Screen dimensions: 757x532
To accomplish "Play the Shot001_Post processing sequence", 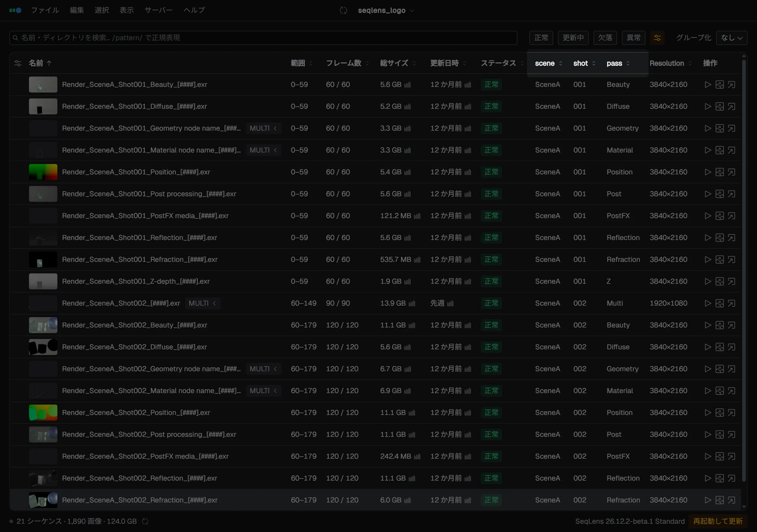I will 708,194.
